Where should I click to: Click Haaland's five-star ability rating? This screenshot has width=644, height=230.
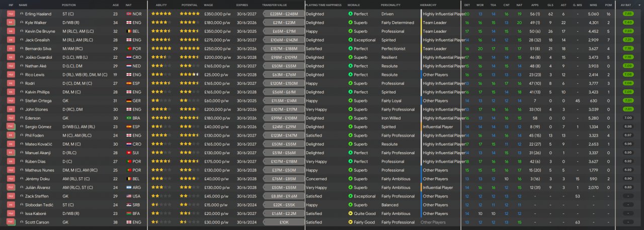point(162,14)
